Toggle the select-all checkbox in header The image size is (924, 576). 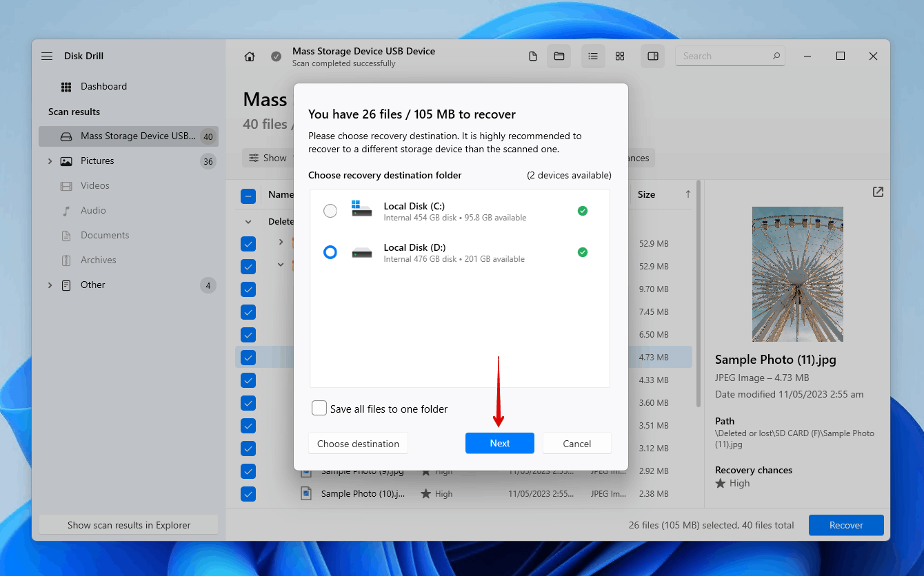point(248,196)
